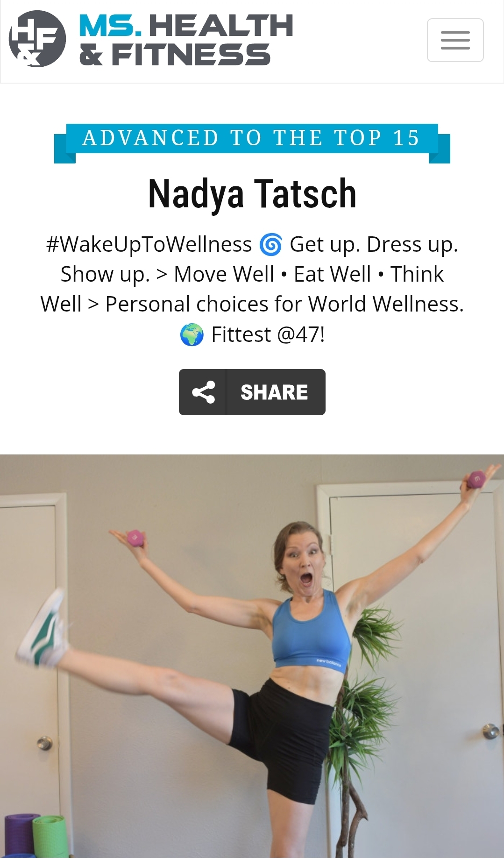Viewport: 504px width, 858px height.
Task: Open the Ms. Health & Fitness home link
Action: click(x=186, y=39)
